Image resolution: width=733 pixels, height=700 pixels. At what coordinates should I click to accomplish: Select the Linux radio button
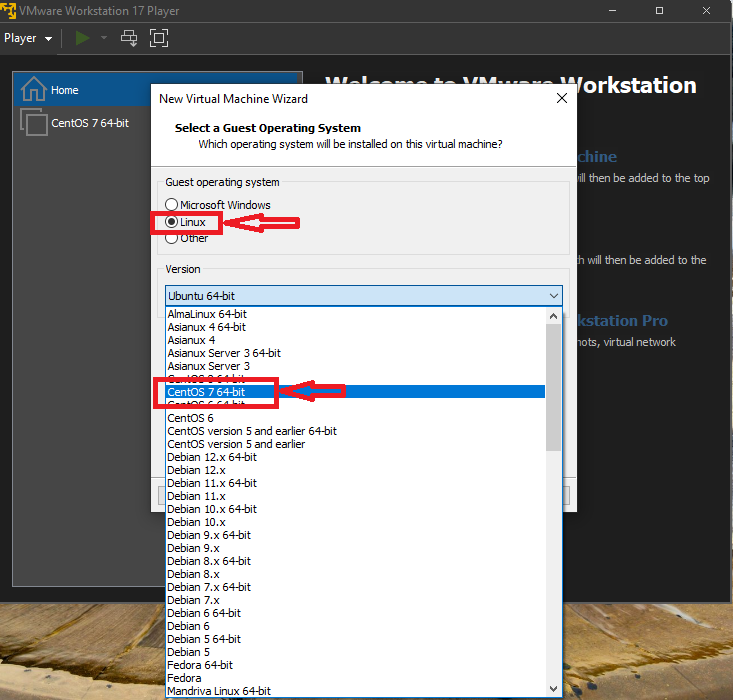coord(172,222)
